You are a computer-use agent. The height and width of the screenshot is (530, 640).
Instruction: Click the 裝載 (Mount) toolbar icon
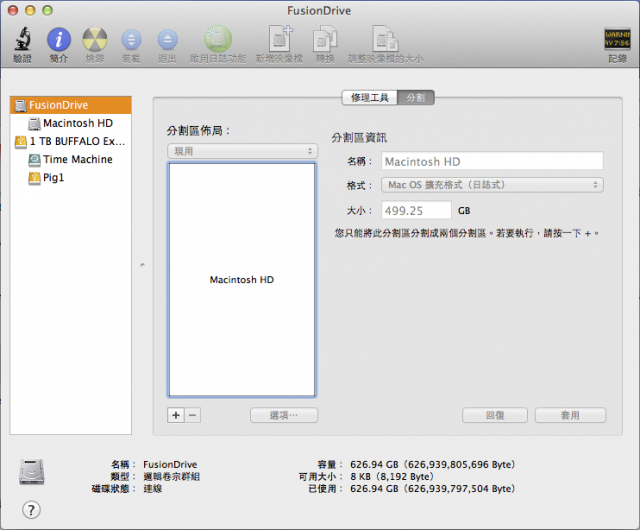(131, 40)
